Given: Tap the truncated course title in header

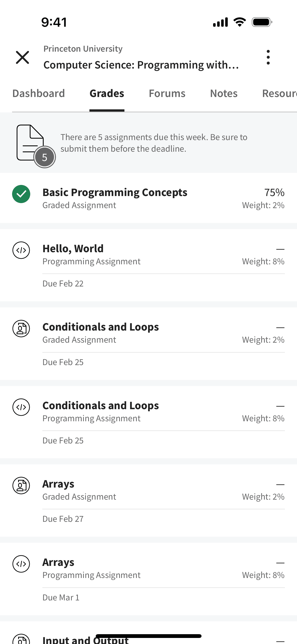Looking at the screenshot, I should [141, 65].
